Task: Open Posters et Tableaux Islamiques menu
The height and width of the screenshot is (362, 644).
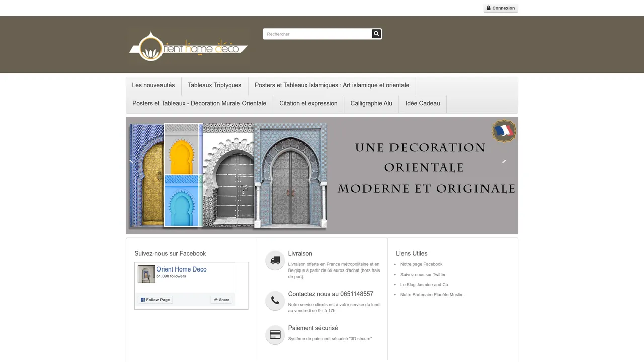Action: [x=332, y=85]
